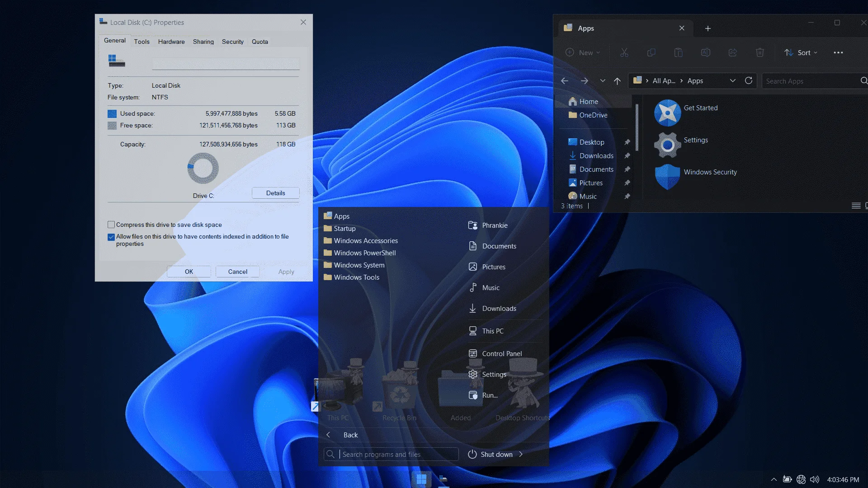Open Pictures from the Start menu right column

coord(494,267)
